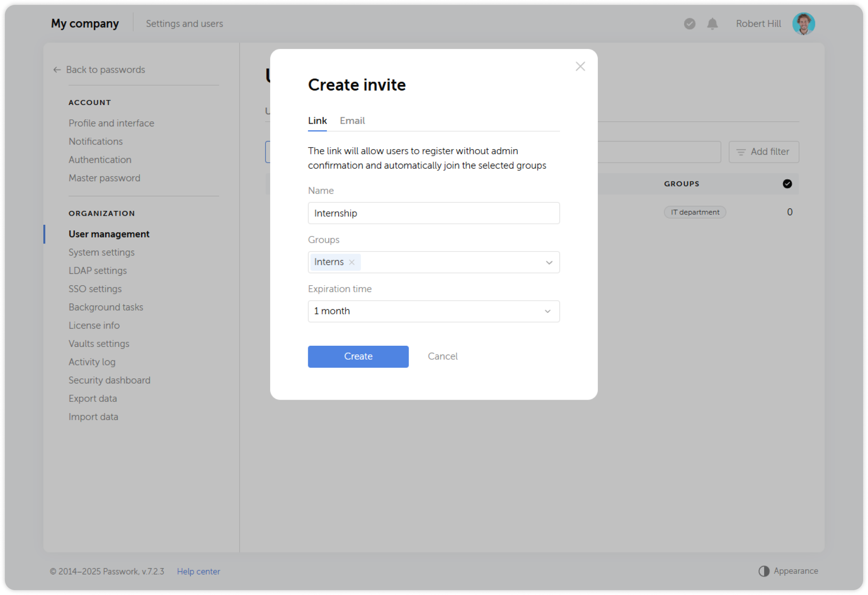868x595 pixels.
Task: Open the Expiration time dropdown
Action: click(433, 311)
